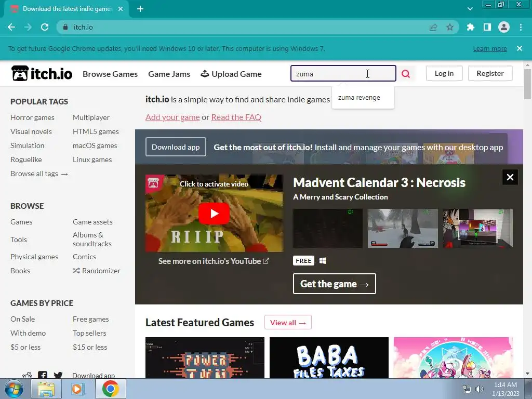
Task: Bookmark this page with the star icon
Action: pyautogui.click(x=450, y=27)
